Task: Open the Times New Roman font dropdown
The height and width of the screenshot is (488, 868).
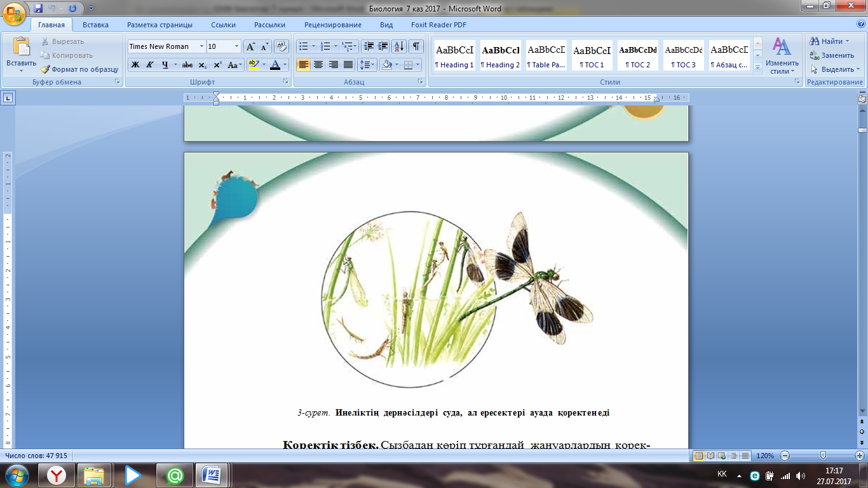Action: pos(202,46)
